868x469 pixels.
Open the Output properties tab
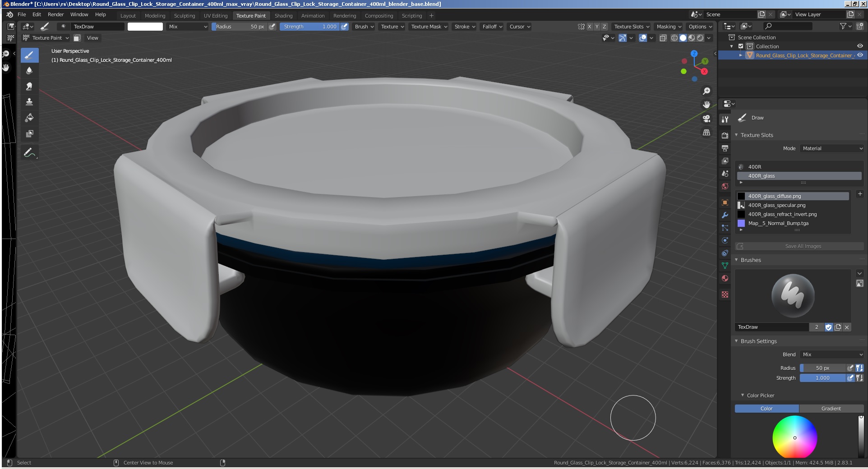tap(725, 148)
